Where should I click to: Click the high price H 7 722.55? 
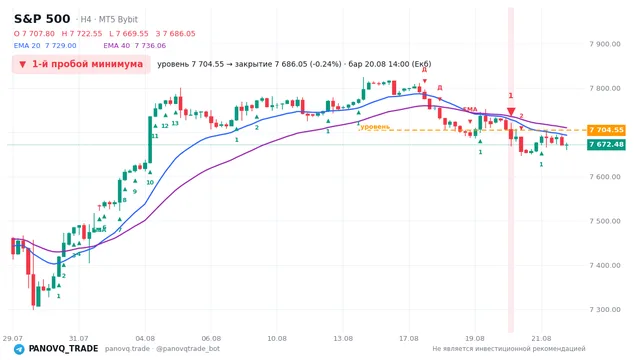tap(82, 33)
